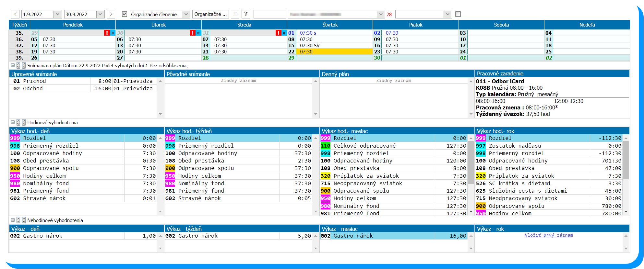The height and width of the screenshot is (269, 644).
Task: Expand the Hodinové vyhodnotenia section height icon
Action: tap(18, 122)
